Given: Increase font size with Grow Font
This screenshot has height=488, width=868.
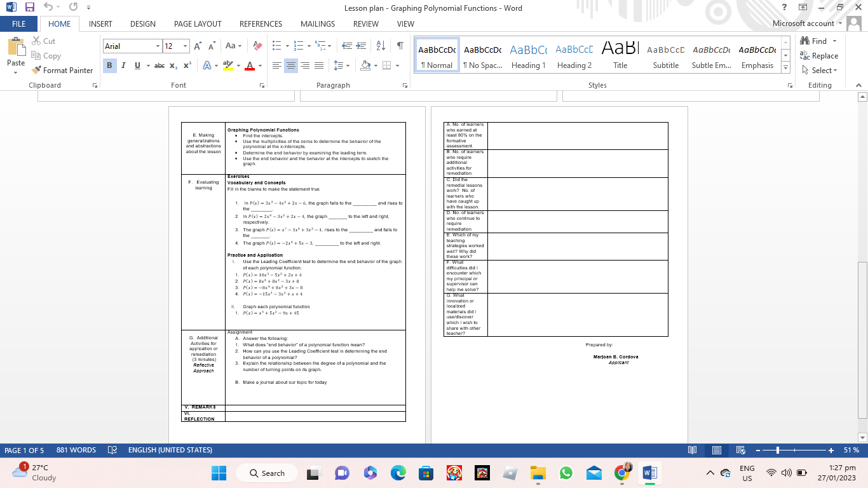Looking at the screenshot, I should [198, 46].
